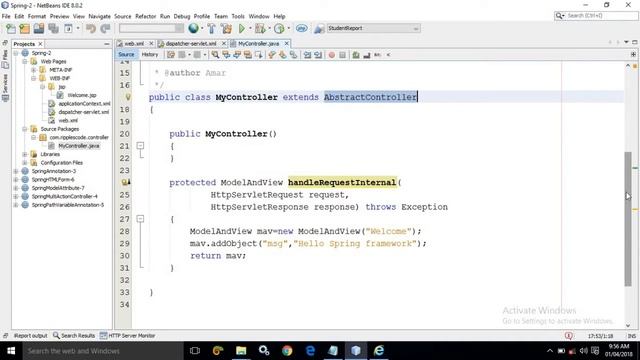The height and width of the screenshot is (360, 640).
Task: Open HTTP Server Monitor panel
Action: 127,336
